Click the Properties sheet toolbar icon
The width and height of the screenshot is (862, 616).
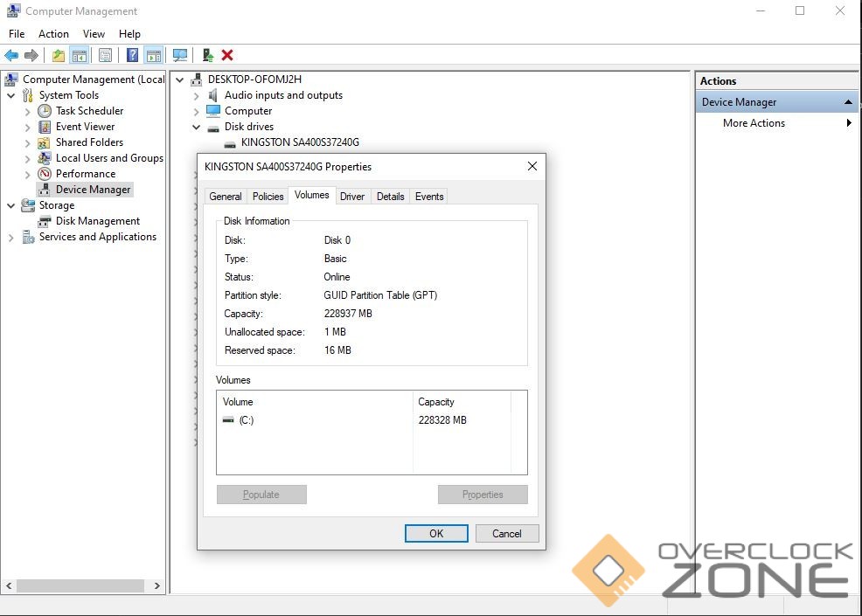point(105,55)
